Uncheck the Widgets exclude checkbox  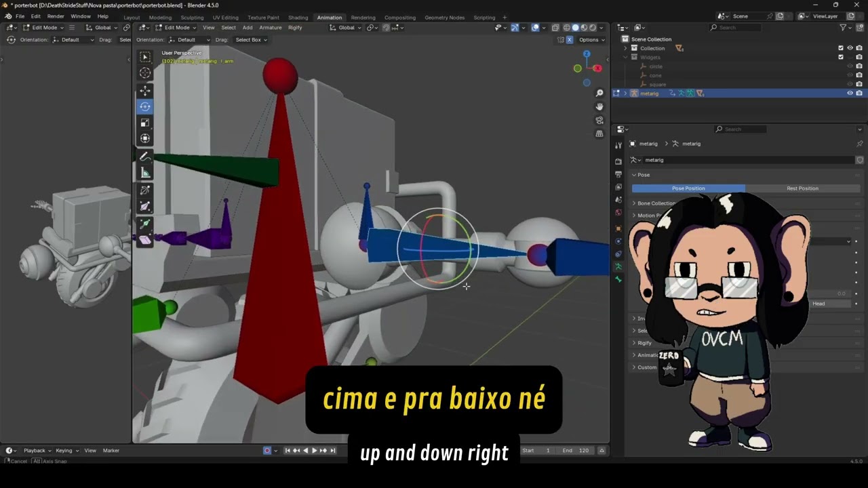point(841,57)
